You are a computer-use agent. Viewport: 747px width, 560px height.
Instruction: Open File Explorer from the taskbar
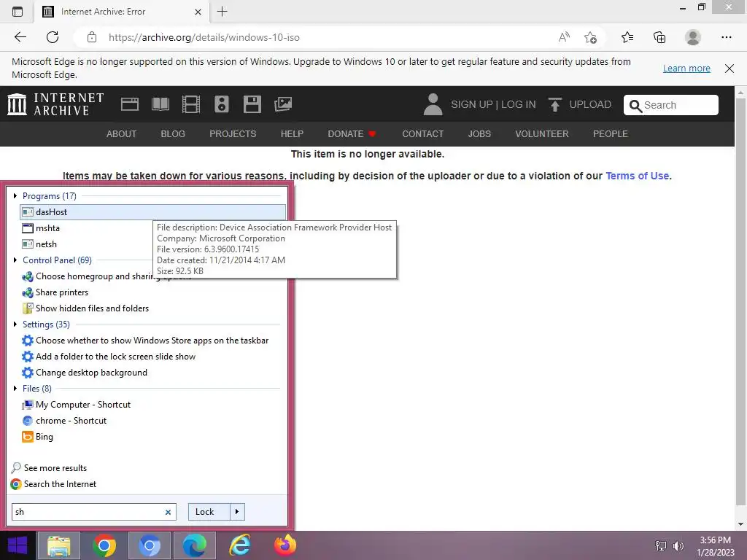[x=58, y=545]
